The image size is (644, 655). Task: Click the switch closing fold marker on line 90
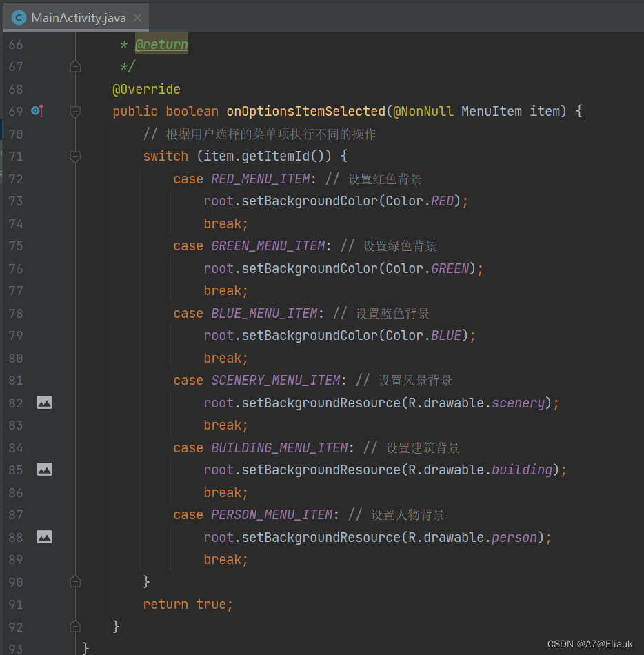point(75,582)
